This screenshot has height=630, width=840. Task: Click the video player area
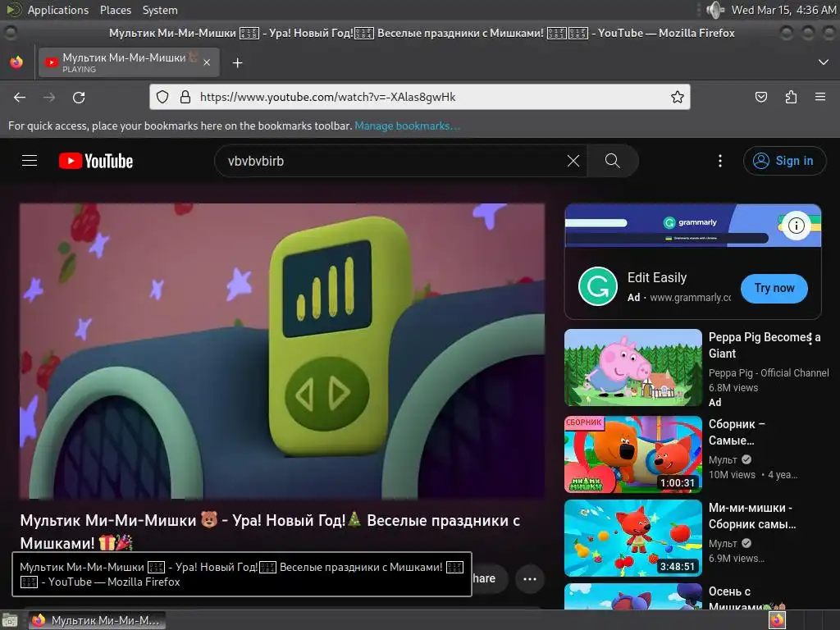pos(282,351)
